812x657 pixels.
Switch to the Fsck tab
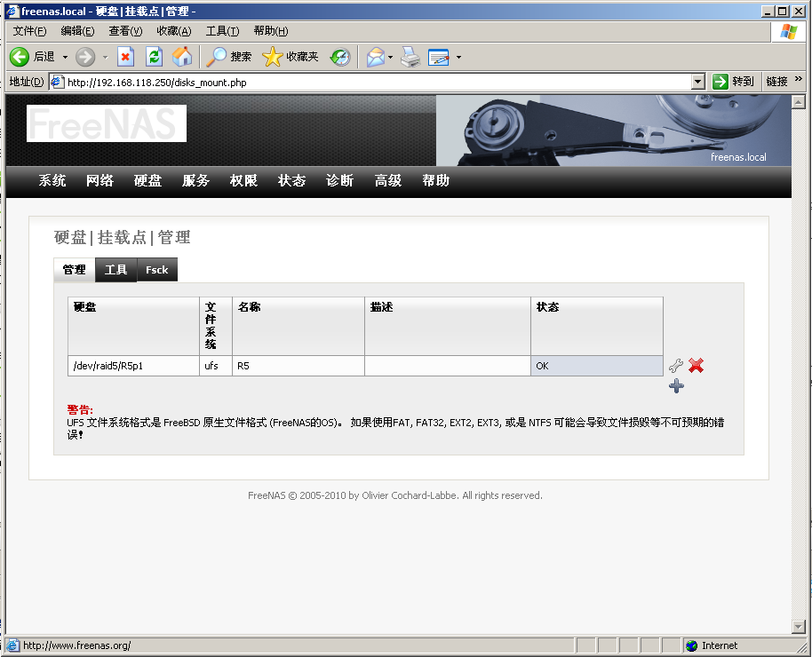tap(157, 270)
